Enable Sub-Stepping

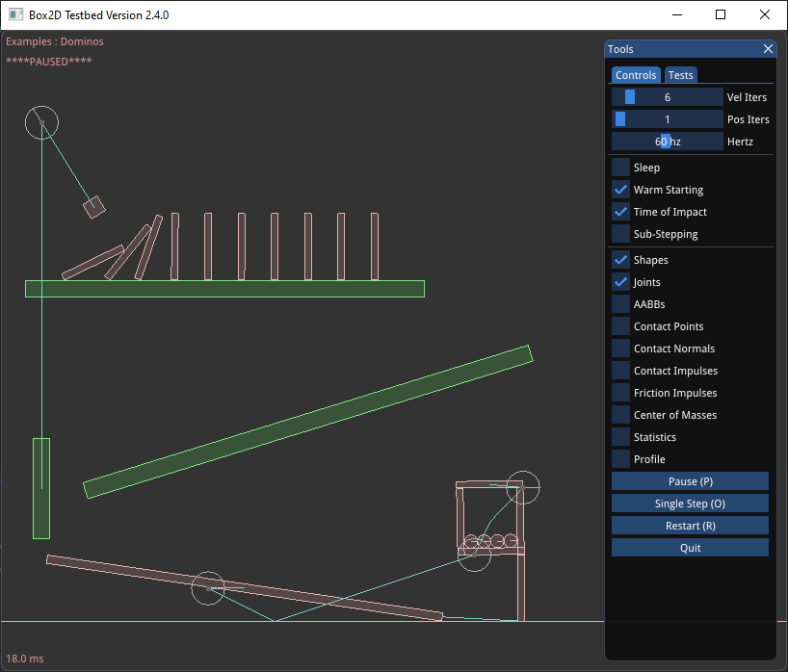[x=620, y=233]
